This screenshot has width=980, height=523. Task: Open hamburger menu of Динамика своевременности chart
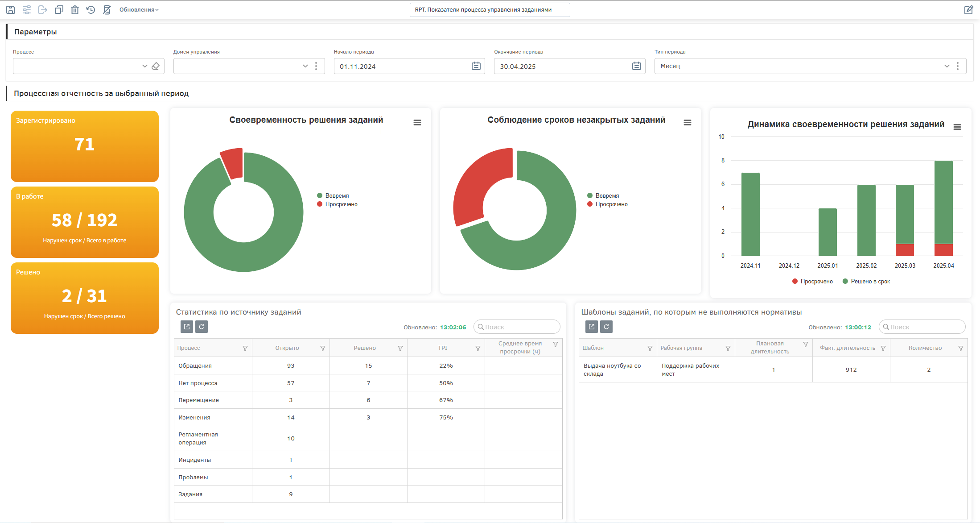point(957,127)
